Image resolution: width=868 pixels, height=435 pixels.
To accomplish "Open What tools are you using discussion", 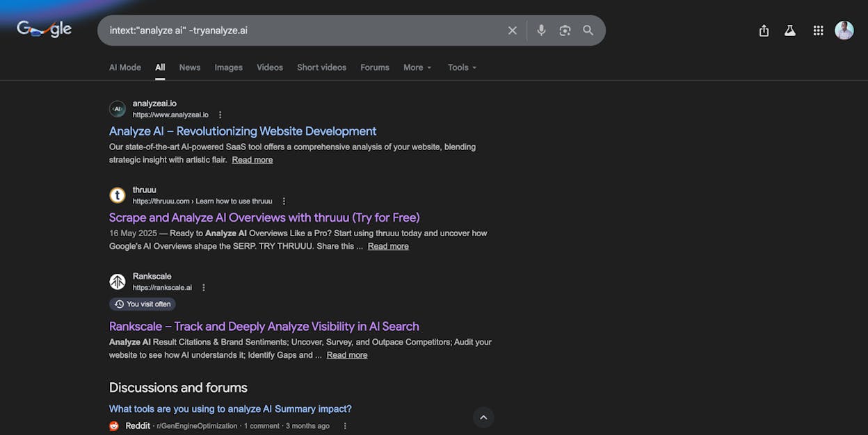I will pos(230,409).
